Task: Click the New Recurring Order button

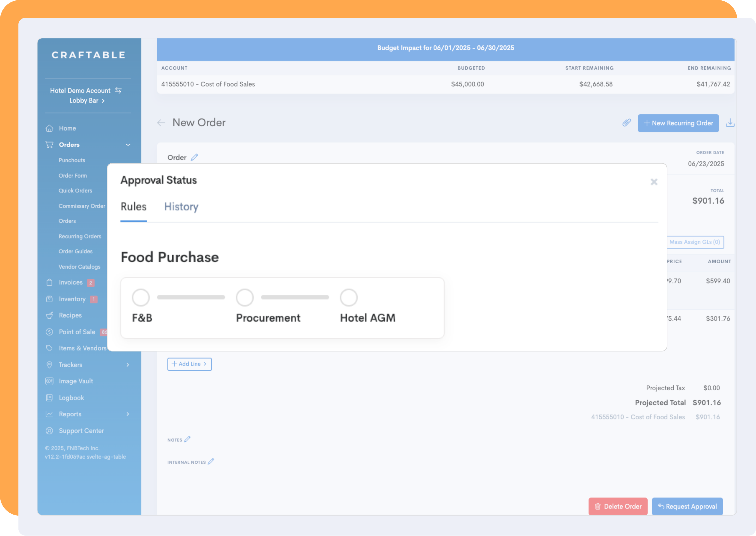Action: [678, 123]
